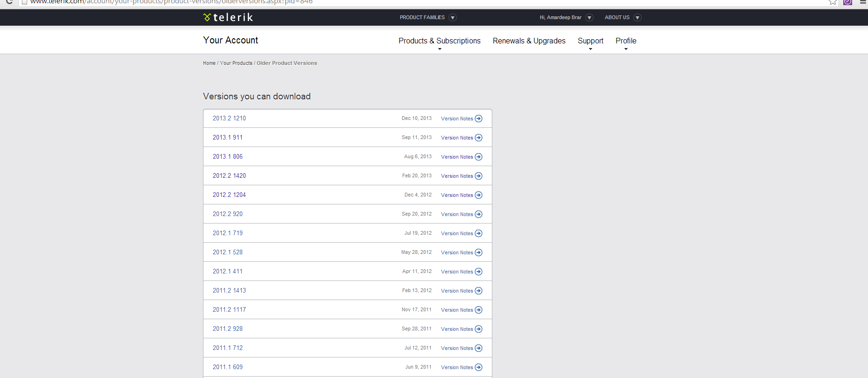Viewport: 868px width, 378px height.
Task: Open Version Notes arrow for 2011.2 1413
Action: pyautogui.click(x=478, y=291)
